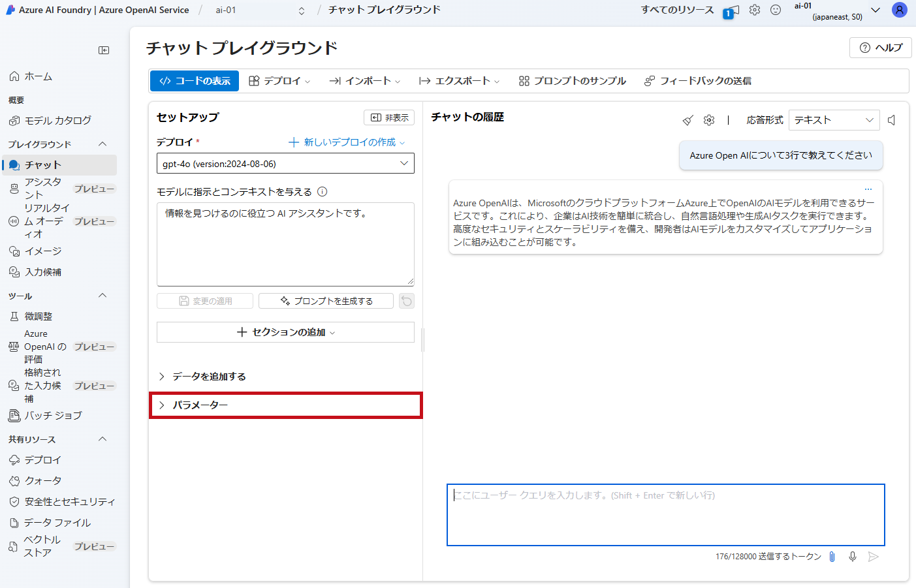The image size is (916, 588).
Task: Clear chat with broom icon
Action: pos(688,120)
